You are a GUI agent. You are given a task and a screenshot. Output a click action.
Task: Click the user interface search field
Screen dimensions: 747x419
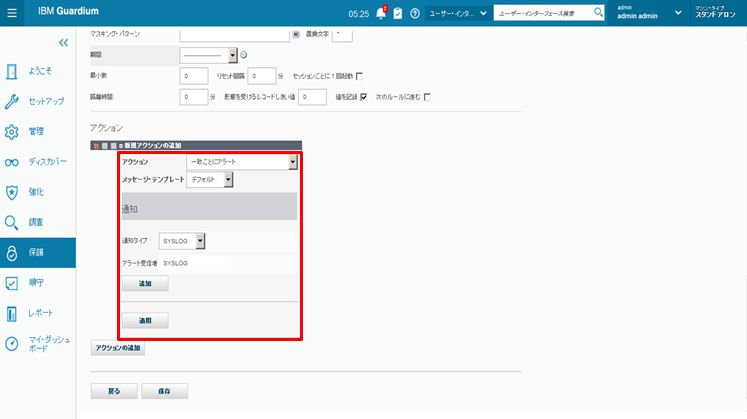click(542, 13)
